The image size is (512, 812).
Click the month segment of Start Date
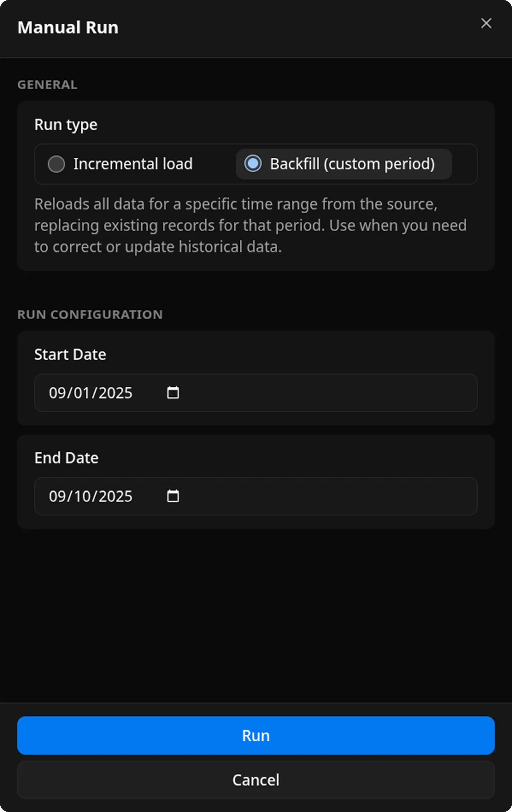tap(57, 393)
